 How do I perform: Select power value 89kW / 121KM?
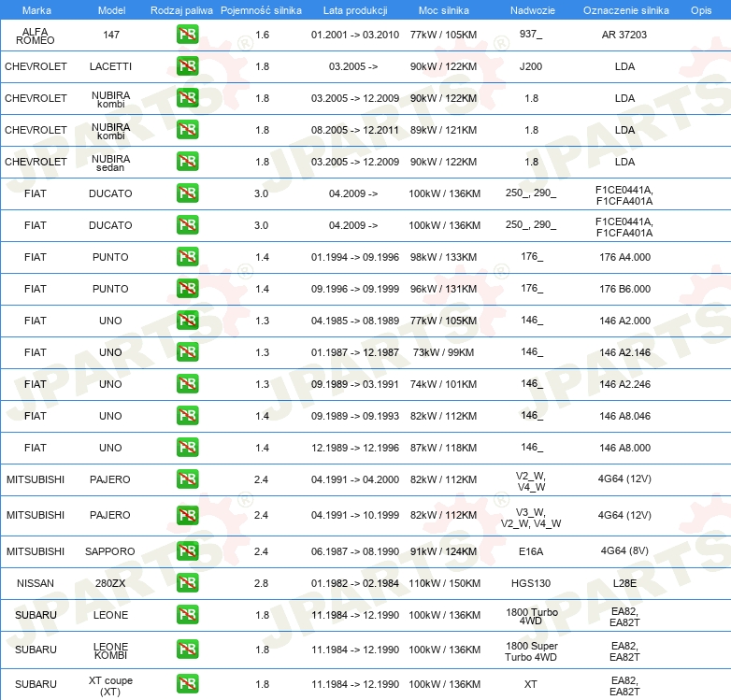[443, 130]
